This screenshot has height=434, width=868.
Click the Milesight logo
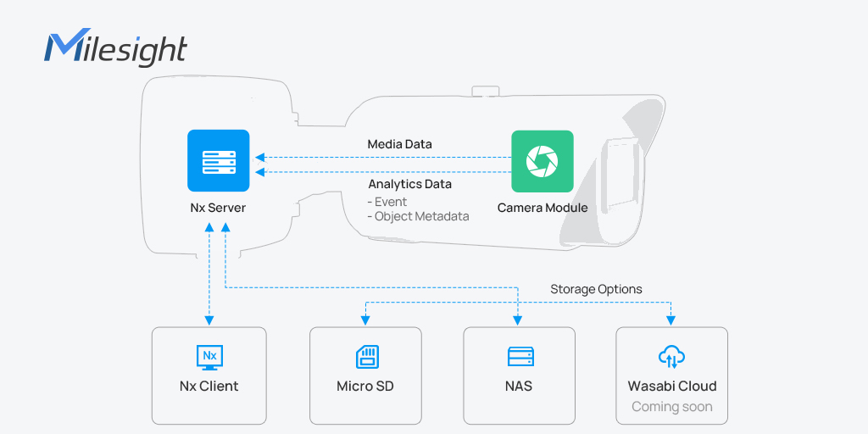click(115, 47)
